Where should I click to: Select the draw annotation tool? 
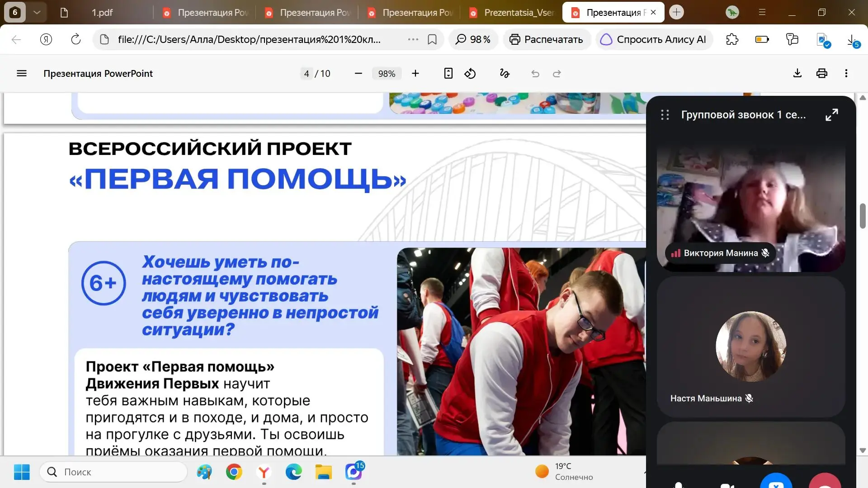click(505, 74)
